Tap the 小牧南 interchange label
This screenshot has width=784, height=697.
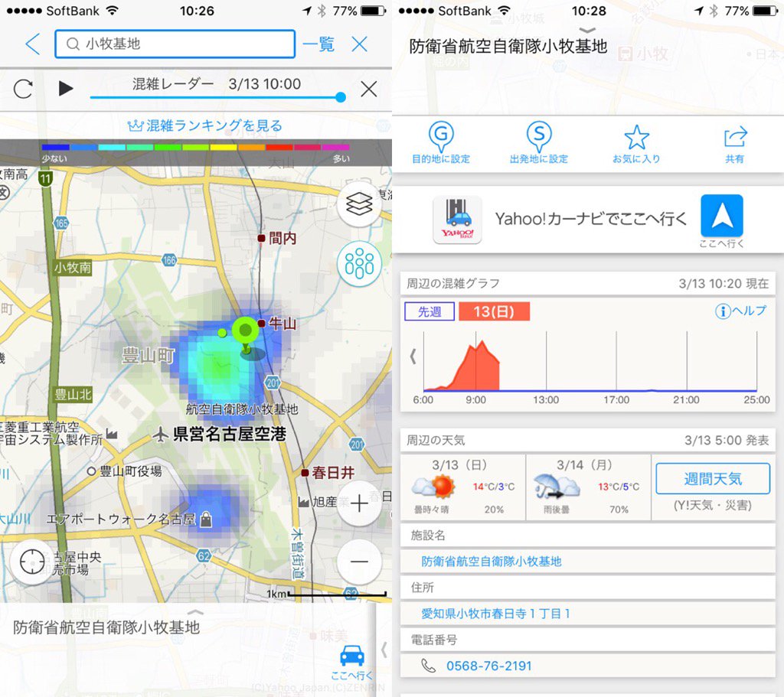[x=73, y=268]
